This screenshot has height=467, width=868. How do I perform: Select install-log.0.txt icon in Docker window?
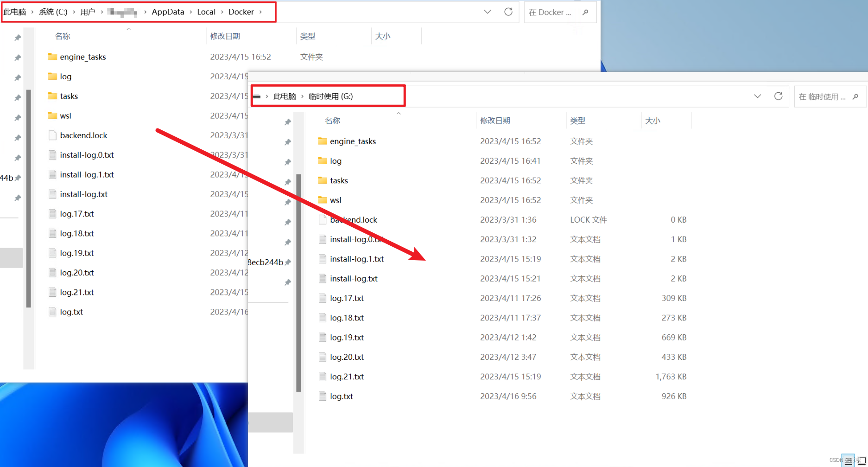pos(52,155)
